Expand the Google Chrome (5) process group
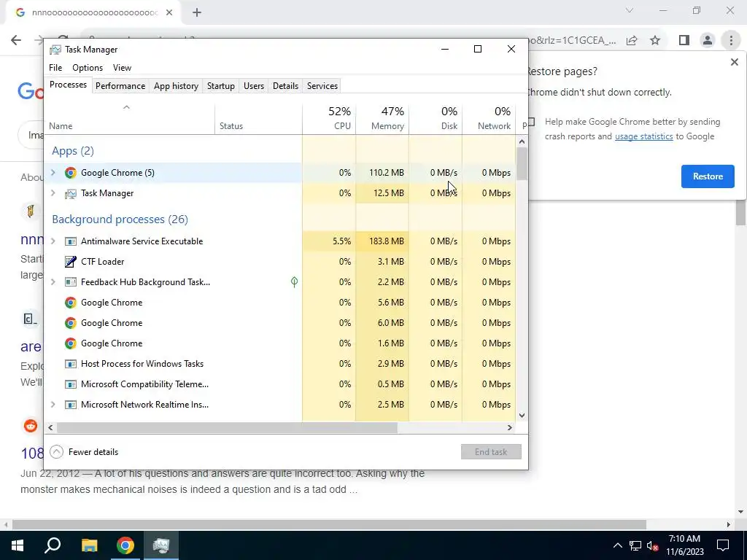Image resolution: width=747 pixels, height=560 pixels. coord(53,172)
